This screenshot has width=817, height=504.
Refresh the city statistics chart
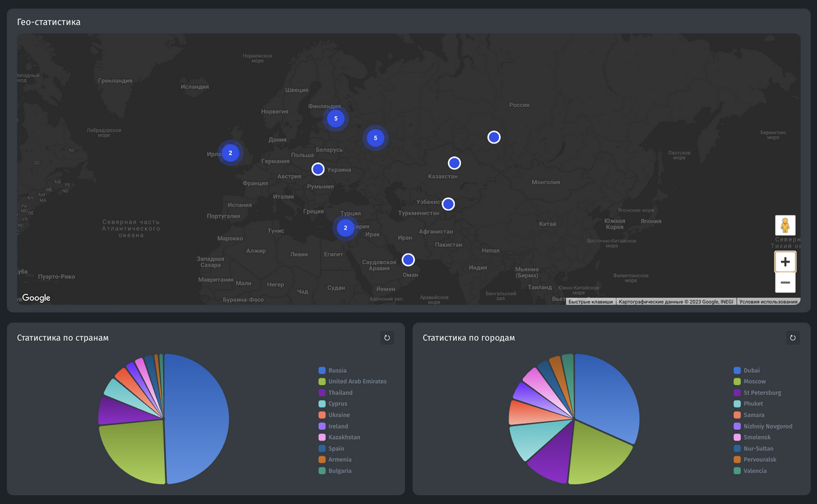pos(792,337)
